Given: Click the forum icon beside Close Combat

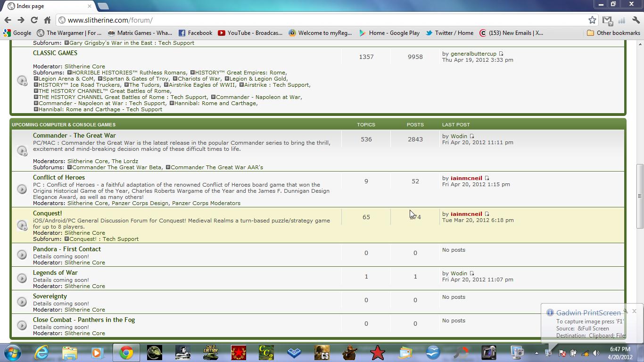Looking at the screenshot, I should (22, 325).
